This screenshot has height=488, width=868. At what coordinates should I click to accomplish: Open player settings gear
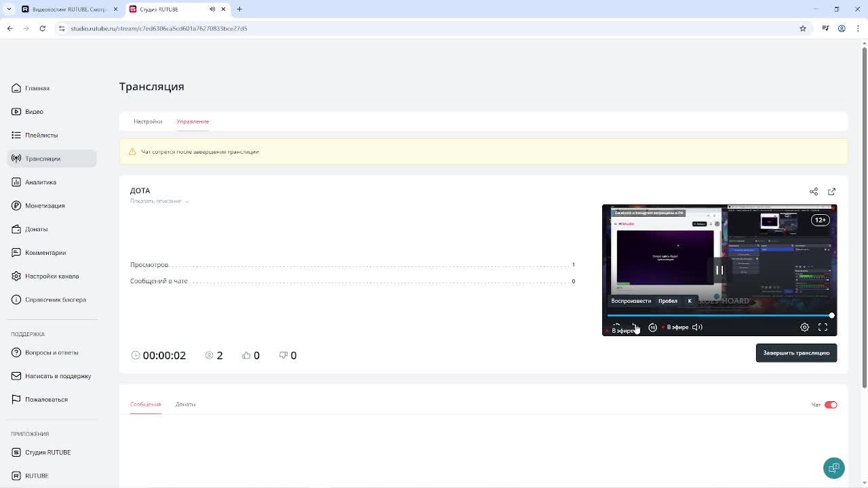tap(804, 327)
